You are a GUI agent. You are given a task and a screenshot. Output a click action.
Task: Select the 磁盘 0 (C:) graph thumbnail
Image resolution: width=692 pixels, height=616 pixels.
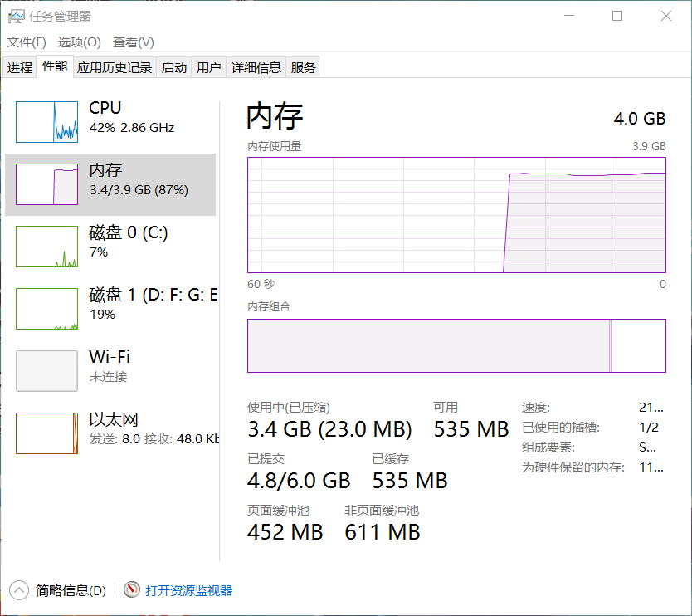click(x=47, y=246)
